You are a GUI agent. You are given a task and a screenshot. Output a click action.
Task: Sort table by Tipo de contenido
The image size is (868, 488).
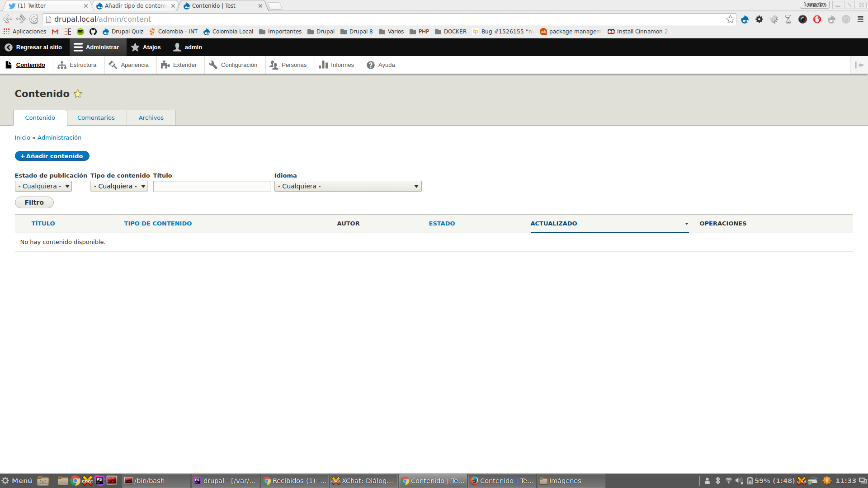coord(158,224)
